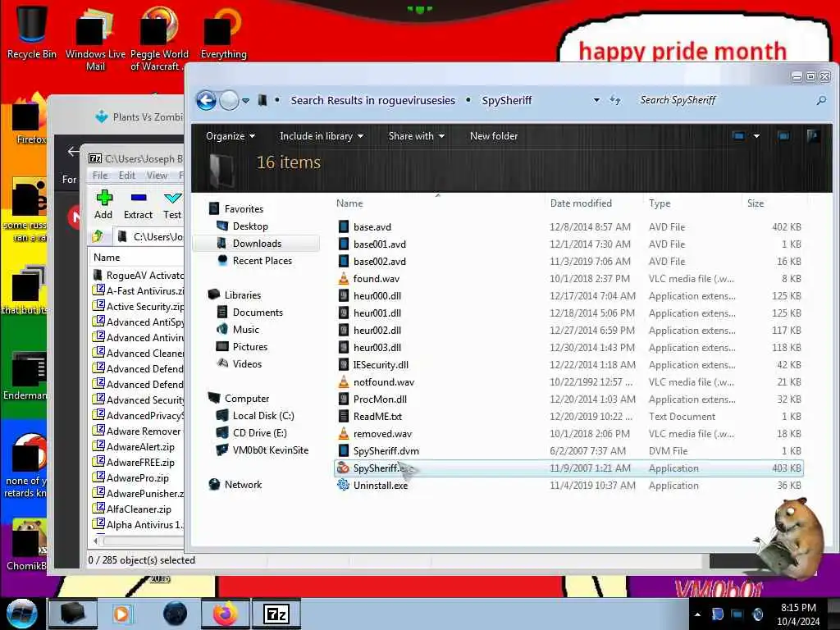Open the view options dropdown arrow
The width and height of the screenshot is (840, 630).
[x=756, y=136]
